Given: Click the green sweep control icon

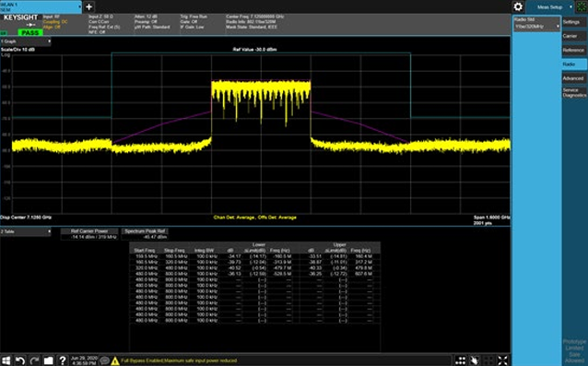Looking at the screenshot, I should tap(582, 6).
